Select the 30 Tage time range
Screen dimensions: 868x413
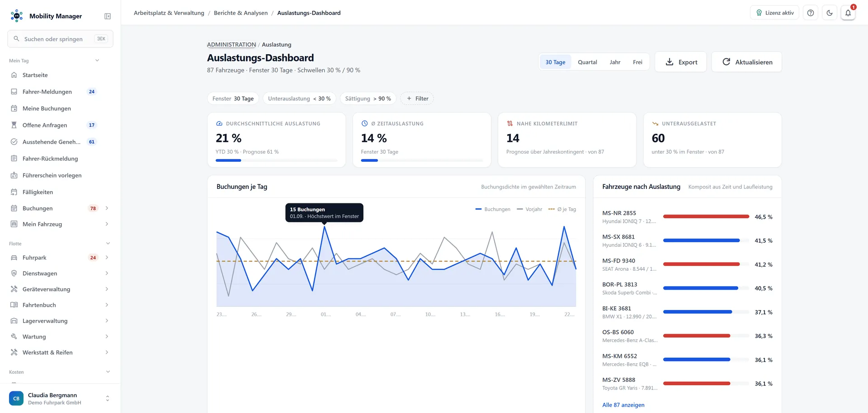tap(555, 62)
